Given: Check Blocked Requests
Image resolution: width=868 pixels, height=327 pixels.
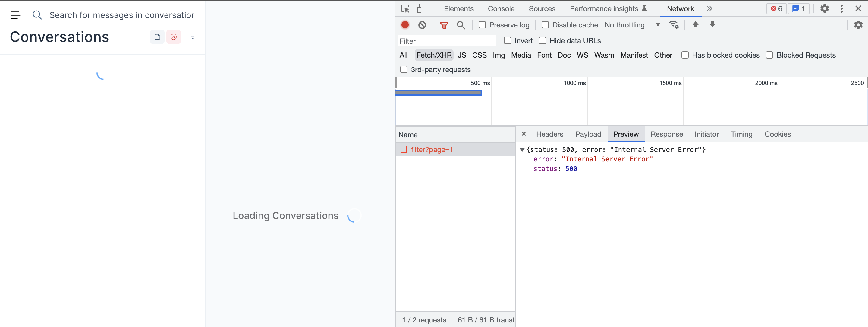Looking at the screenshot, I should tap(770, 55).
